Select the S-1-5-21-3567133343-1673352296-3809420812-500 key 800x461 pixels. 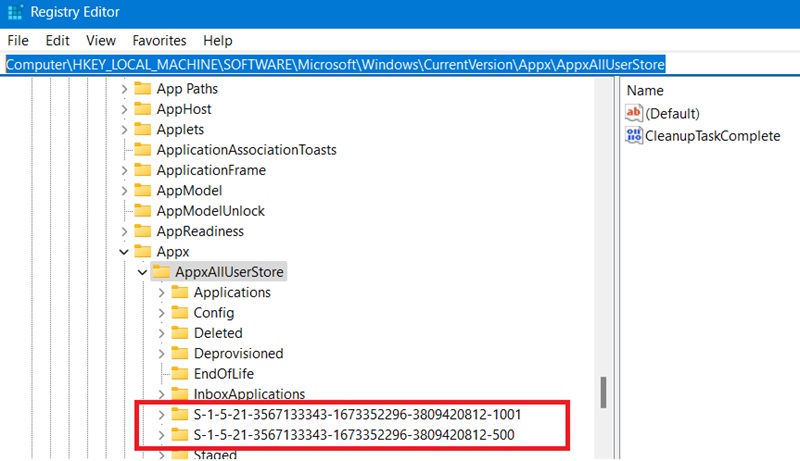point(354,435)
